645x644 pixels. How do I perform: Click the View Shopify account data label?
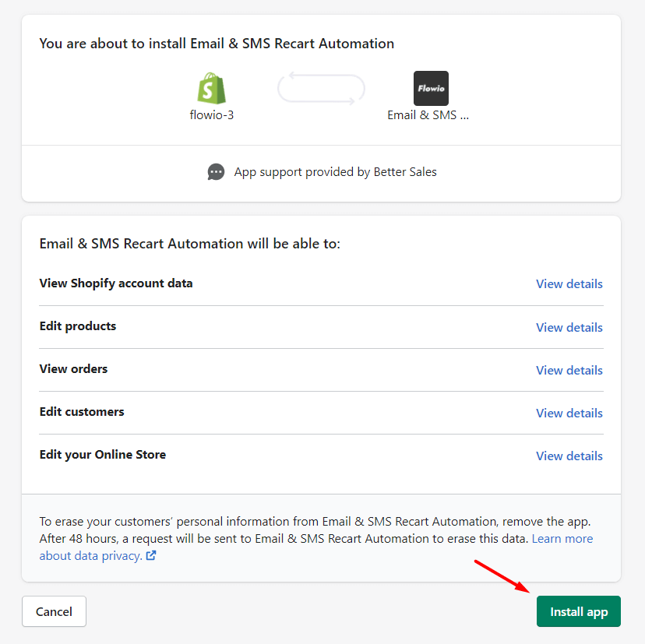[x=116, y=283]
